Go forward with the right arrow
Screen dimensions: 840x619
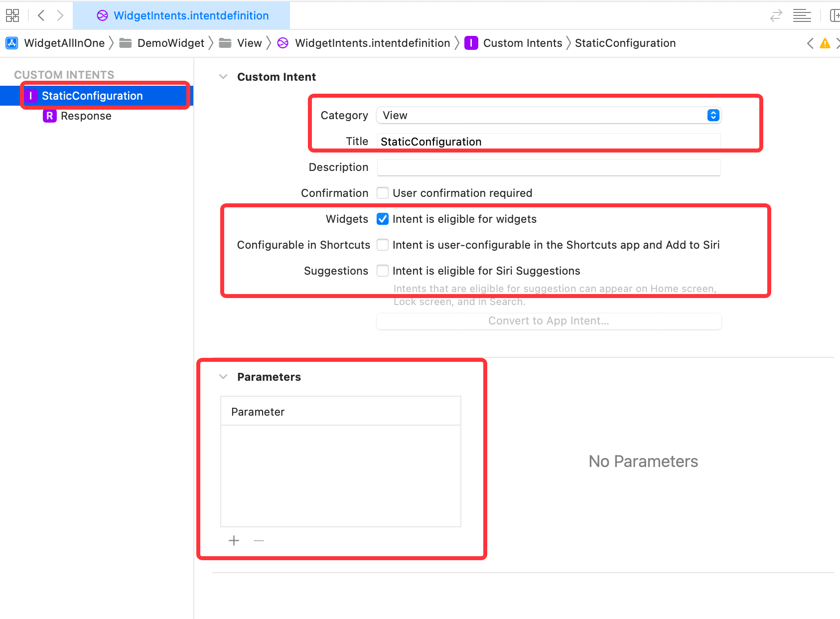pos(60,15)
